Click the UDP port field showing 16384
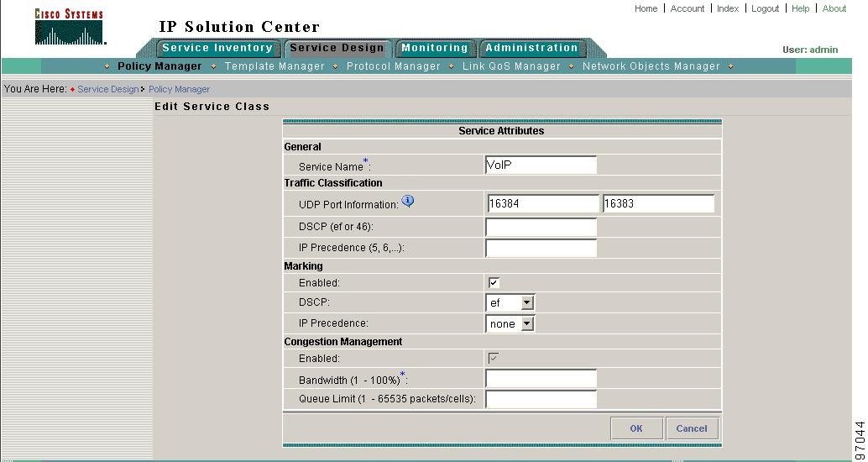Image resolution: width=868 pixels, height=462 pixels. (x=544, y=204)
